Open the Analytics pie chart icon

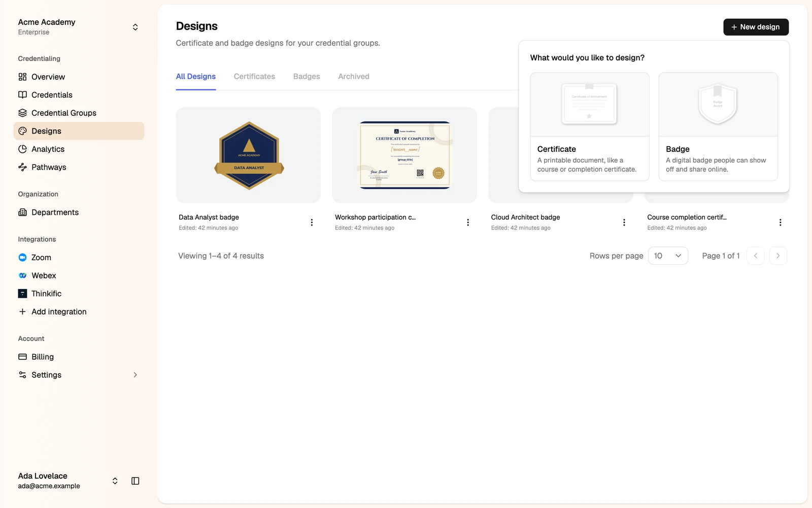[x=22, y=149]
